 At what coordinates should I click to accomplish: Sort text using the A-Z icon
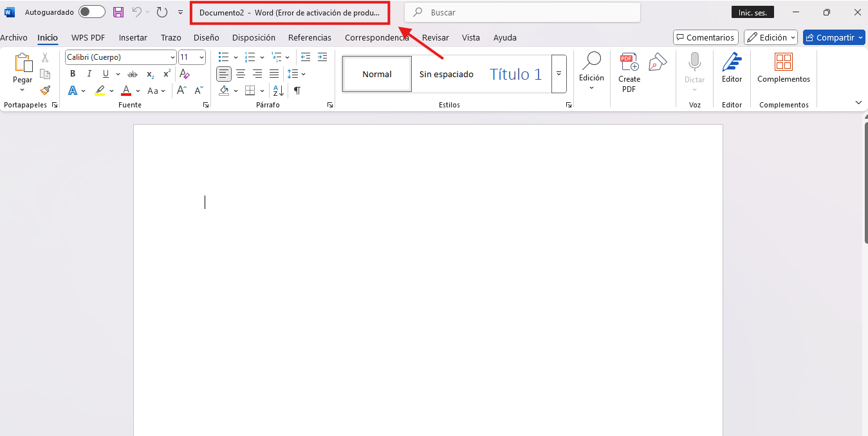click(278, 91)
